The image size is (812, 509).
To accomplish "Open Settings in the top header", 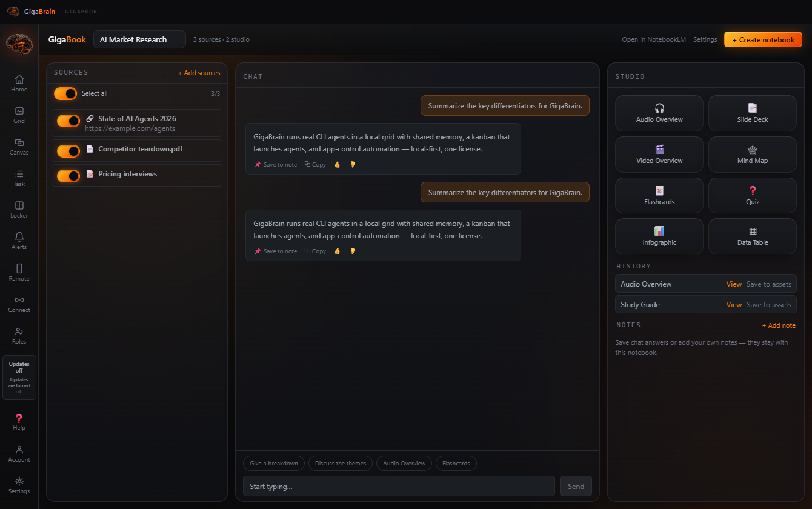I will pyautogui.click(x=705, y=39).
